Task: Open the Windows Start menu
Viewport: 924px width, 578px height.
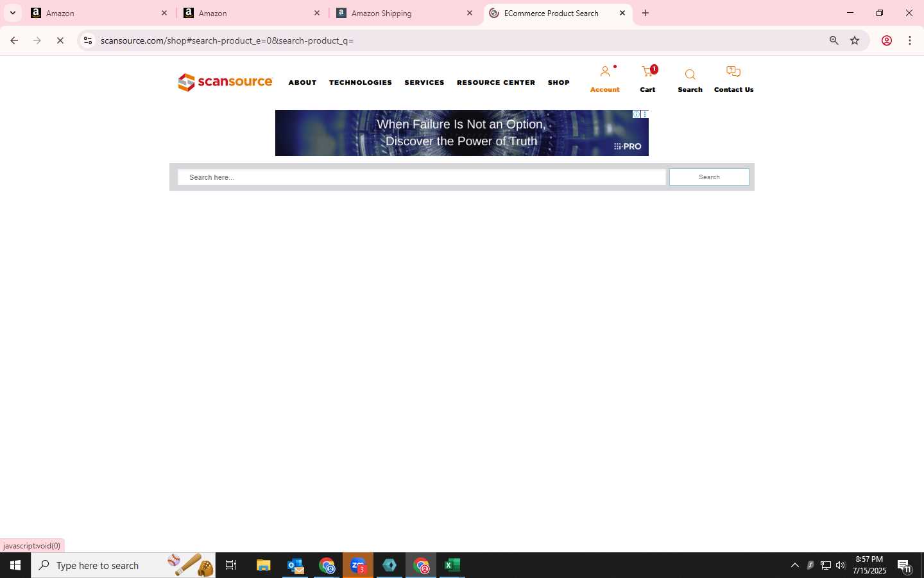Action: 15,565
